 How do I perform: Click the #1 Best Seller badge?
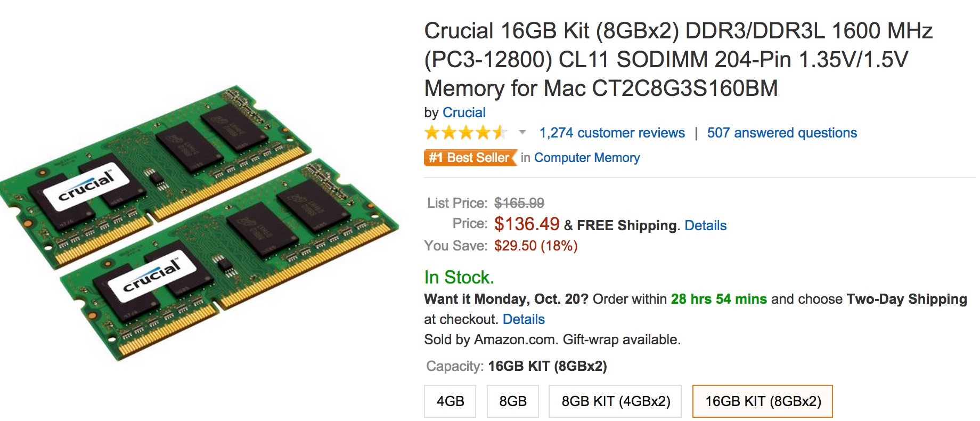coord(470,158)
